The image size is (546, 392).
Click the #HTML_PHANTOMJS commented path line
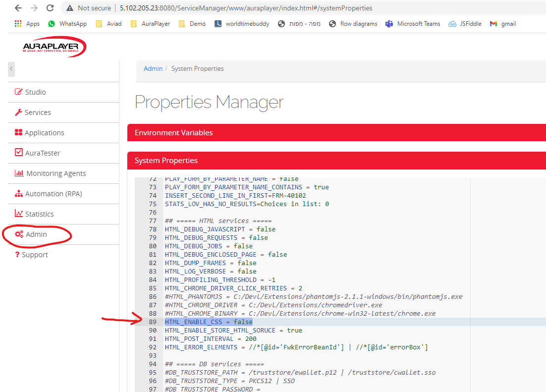pyautogui.click(x=314, y=296)
